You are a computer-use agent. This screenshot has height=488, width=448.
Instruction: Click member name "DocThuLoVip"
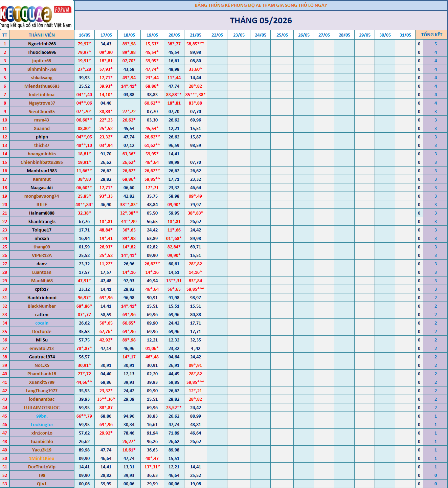(x=42, y=467)
